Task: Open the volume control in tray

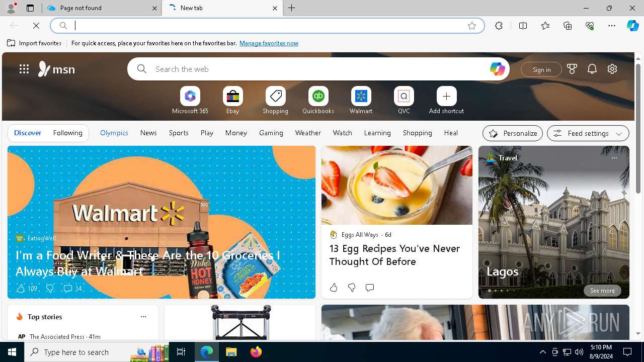Action: [x=579, y=352]
